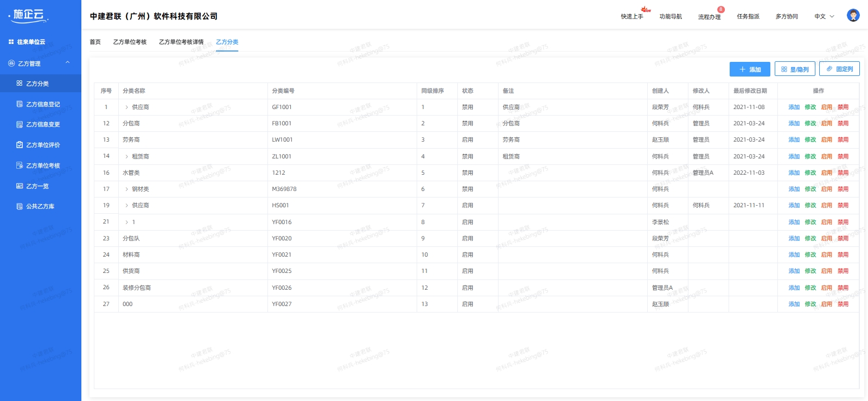
Task: Open 流程办理 in the top menu
Action: 709,17
